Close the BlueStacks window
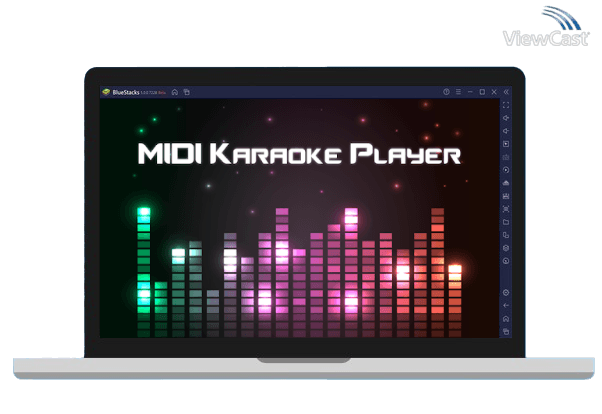 click(x=494, y=92)
